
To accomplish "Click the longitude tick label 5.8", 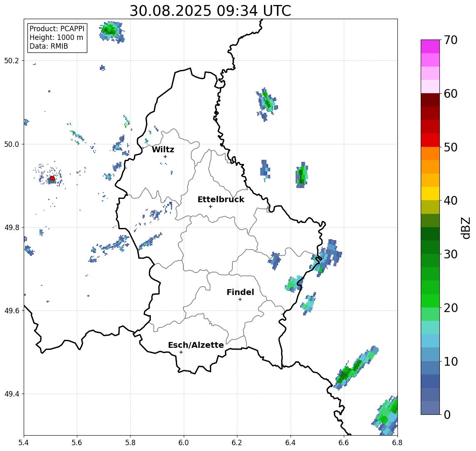I will click(x=131, y=443).
